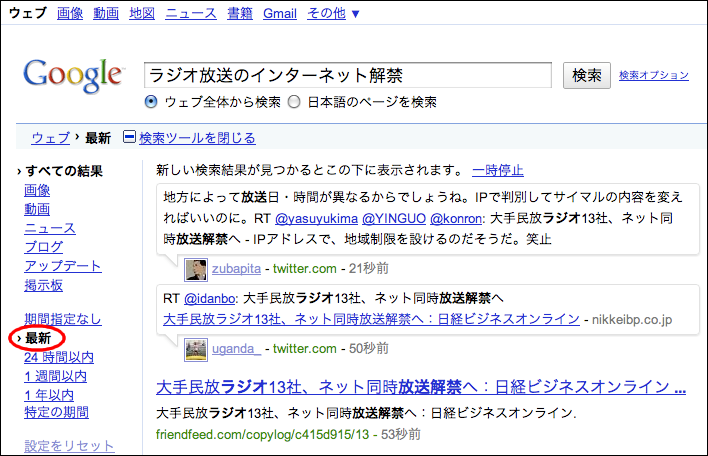Screen dimensions: 708x456
Task: Select the 最新 time filter
Action: pyautogui.click(x=38, y=338)
